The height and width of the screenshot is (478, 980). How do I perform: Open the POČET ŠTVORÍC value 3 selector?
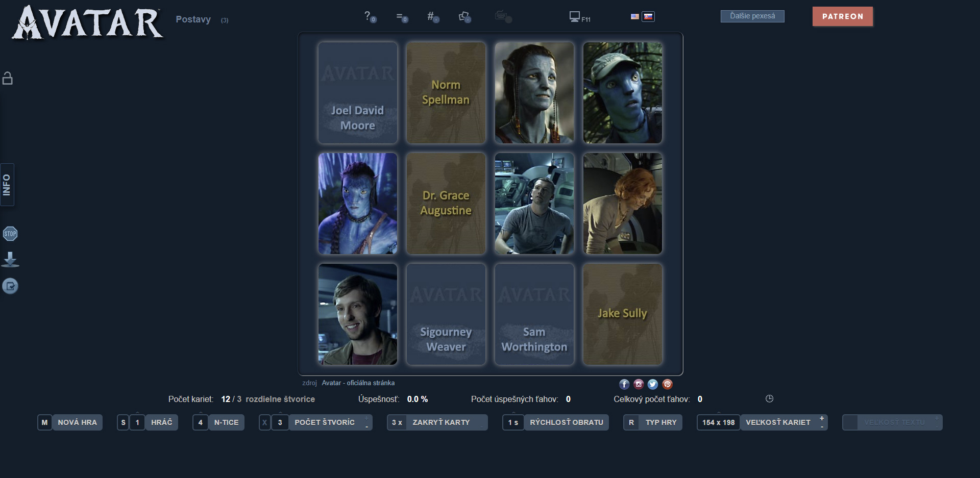(280, 422)
